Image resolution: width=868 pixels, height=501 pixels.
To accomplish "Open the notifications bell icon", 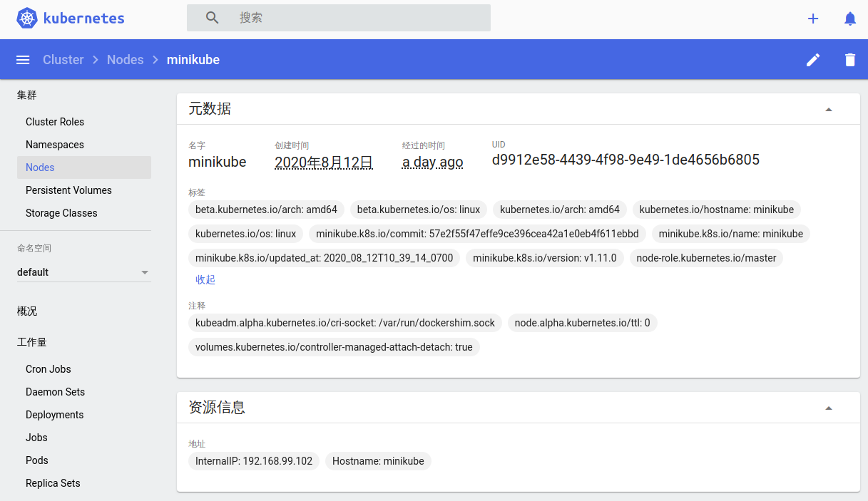I will pyautogui.click(x=850, y=19).
